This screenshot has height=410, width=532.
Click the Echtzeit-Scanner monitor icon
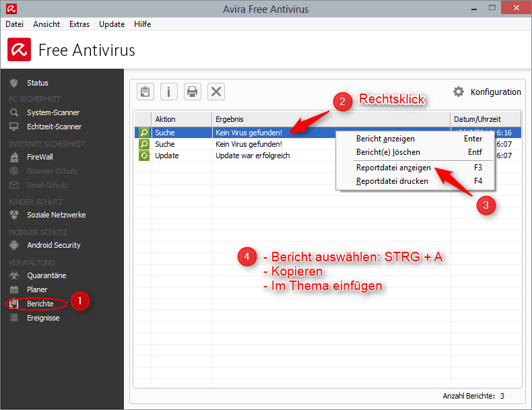(14, 127)
